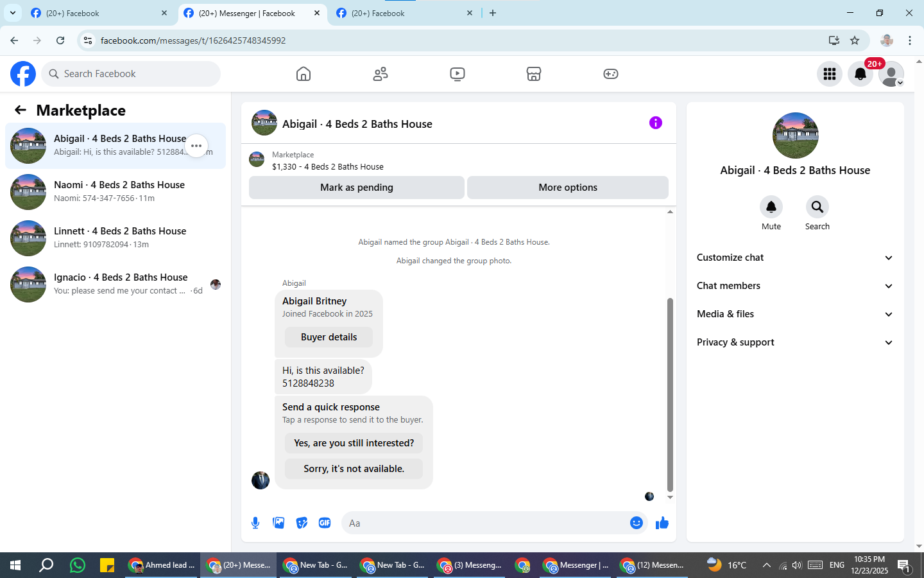Click the Facebook logo
This screenshot has width=924, height=578.
[23, 74]
